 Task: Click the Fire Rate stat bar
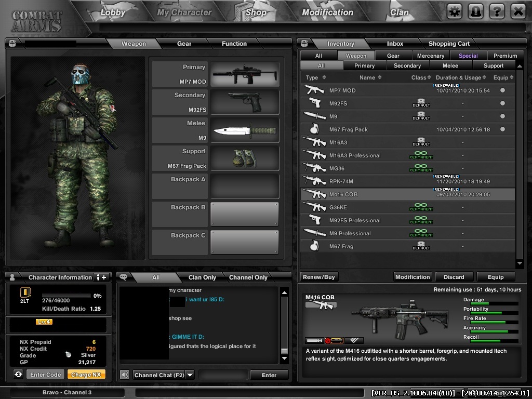tap(495, 322)
